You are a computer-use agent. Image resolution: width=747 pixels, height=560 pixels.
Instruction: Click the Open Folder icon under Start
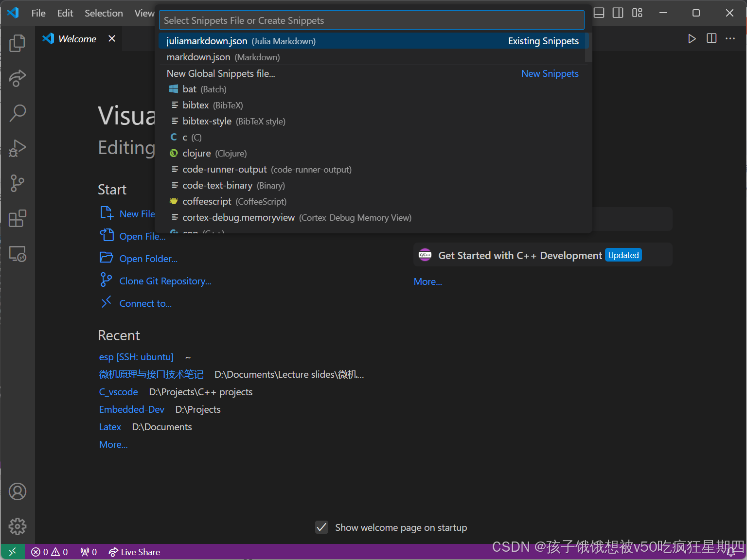click(x=107, y=258)
